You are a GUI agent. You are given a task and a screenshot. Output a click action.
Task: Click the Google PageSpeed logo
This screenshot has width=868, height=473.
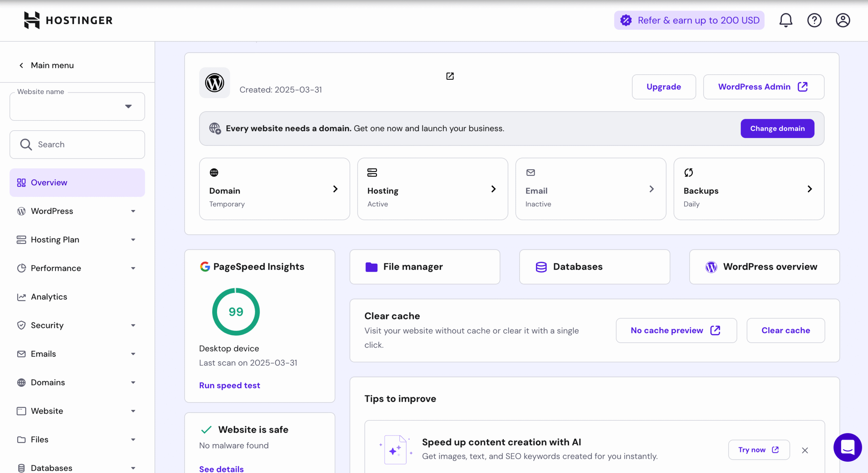click(x=205, y=267)
